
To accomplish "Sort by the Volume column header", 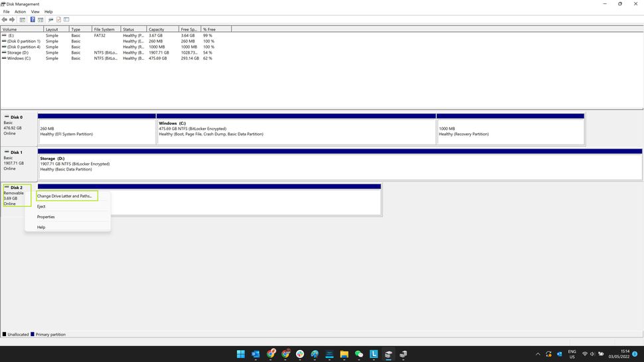I will 22,29.
